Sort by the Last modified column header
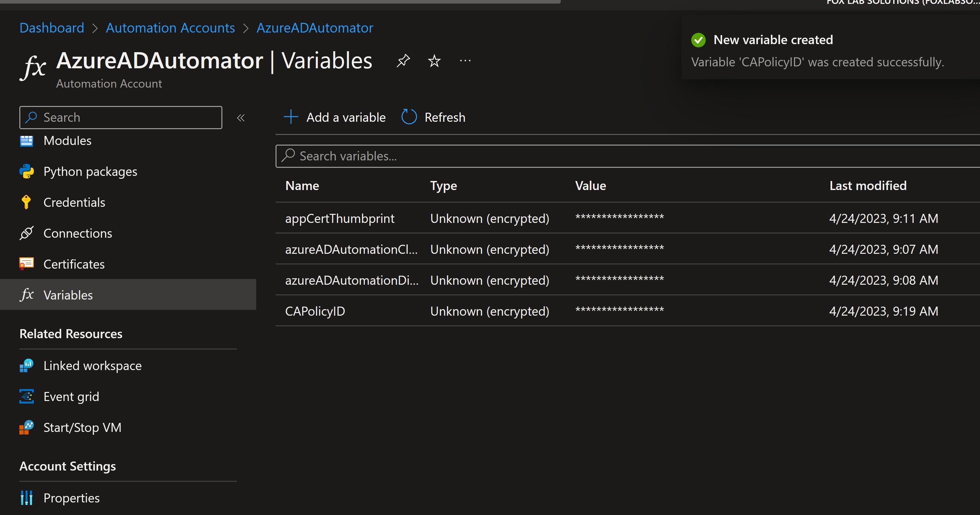This screenshot has height=515, width=980. [x=868, y=186]
